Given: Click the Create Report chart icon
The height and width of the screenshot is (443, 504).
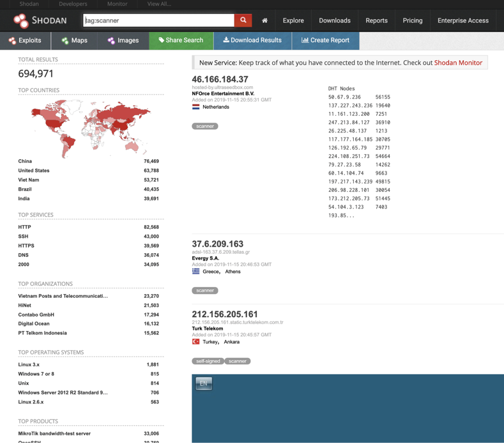Looking at the screenshot, I should pos(305,40).
